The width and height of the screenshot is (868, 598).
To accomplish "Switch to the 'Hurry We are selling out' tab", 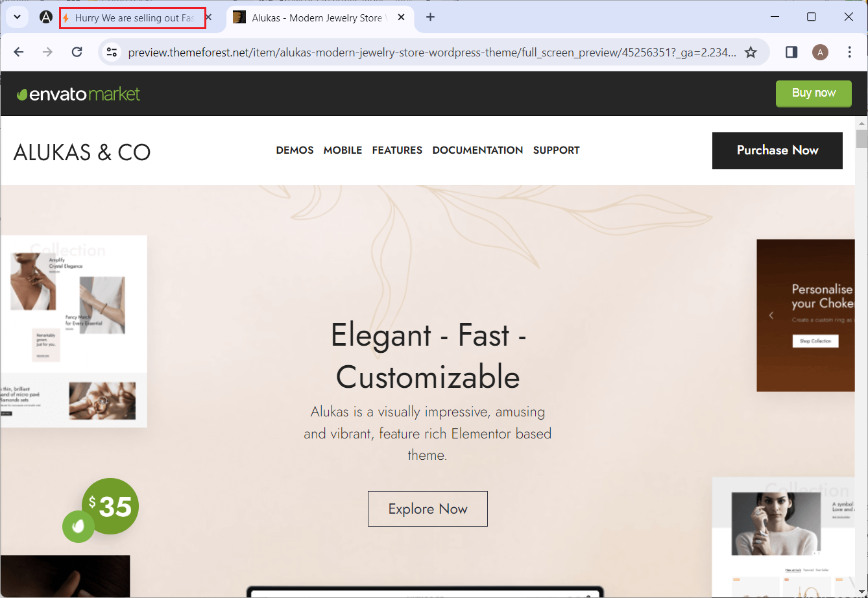I will (133, 18).
